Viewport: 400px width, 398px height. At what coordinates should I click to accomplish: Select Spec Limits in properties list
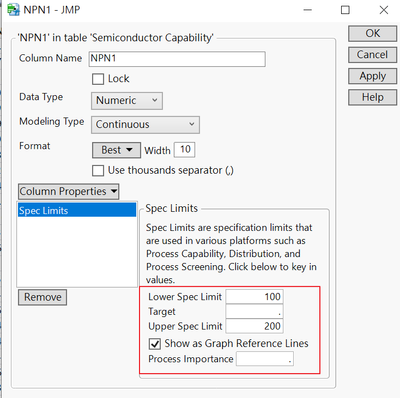77,211
